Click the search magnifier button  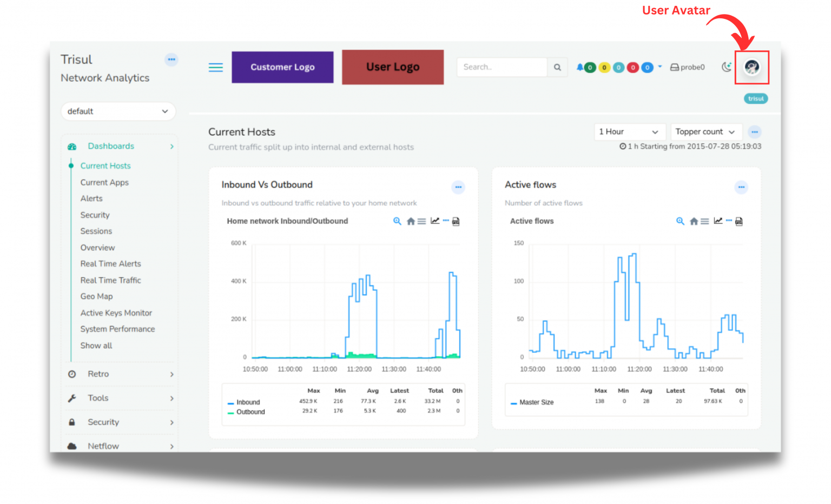point(557,67)
